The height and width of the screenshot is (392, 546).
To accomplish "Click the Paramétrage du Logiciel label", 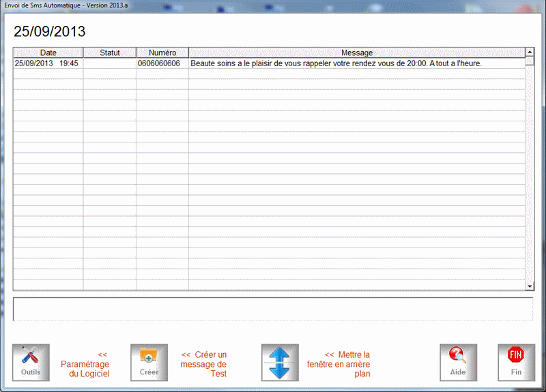I will 85,364.
